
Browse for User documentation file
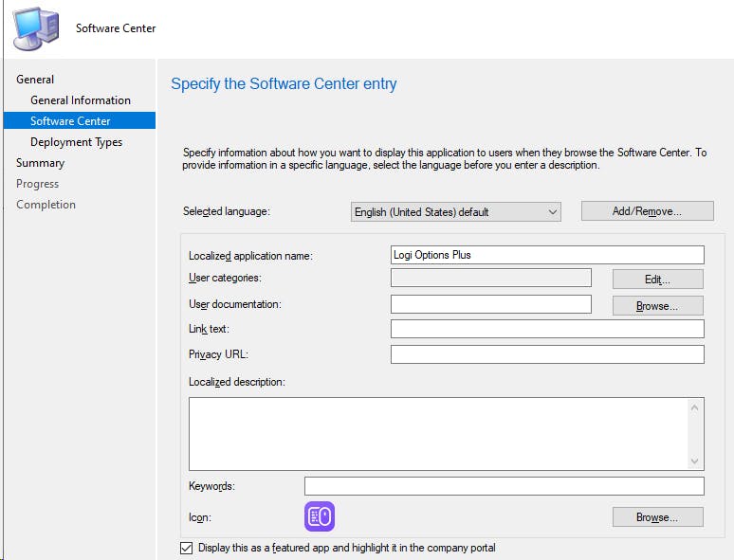(x=657, y=306)
